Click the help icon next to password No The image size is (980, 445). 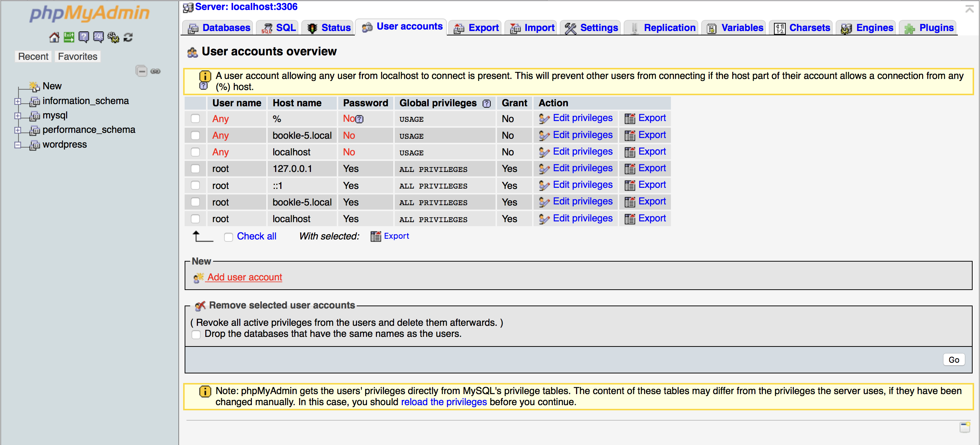360,119
